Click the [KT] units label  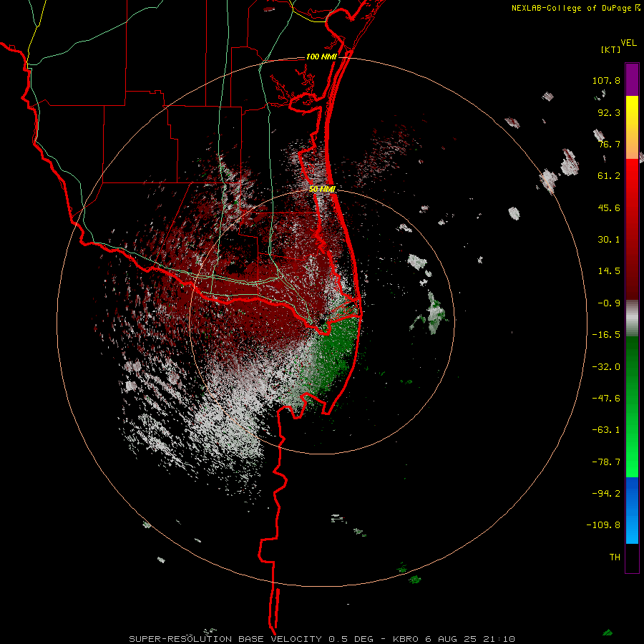click(x=610, y=49)
